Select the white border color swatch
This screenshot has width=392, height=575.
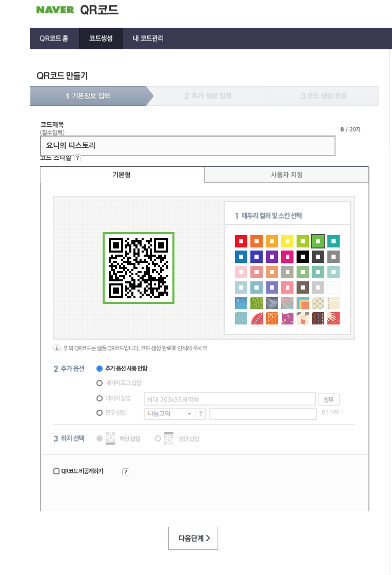point(334,287)
